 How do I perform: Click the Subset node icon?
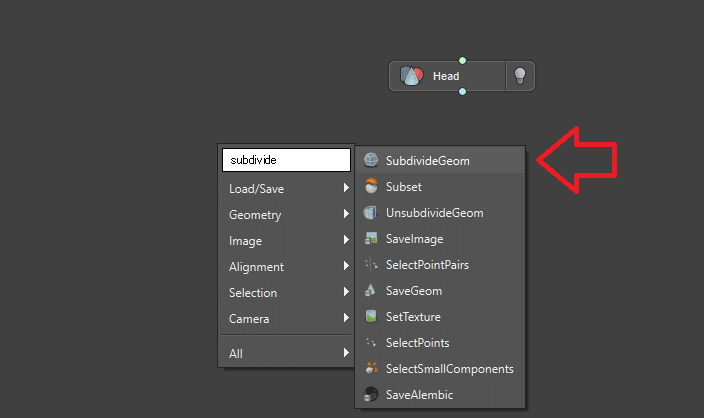click(371, 186)
